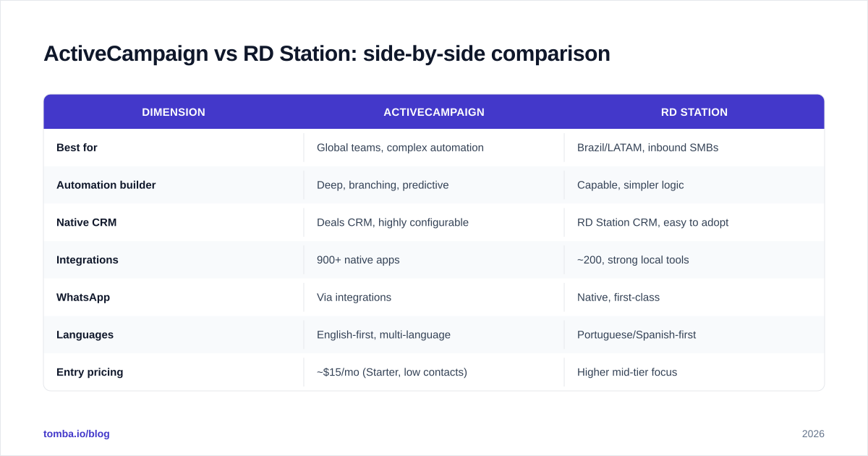Click '~200, strong local tools' cell
868x456 pixels.
694,260
